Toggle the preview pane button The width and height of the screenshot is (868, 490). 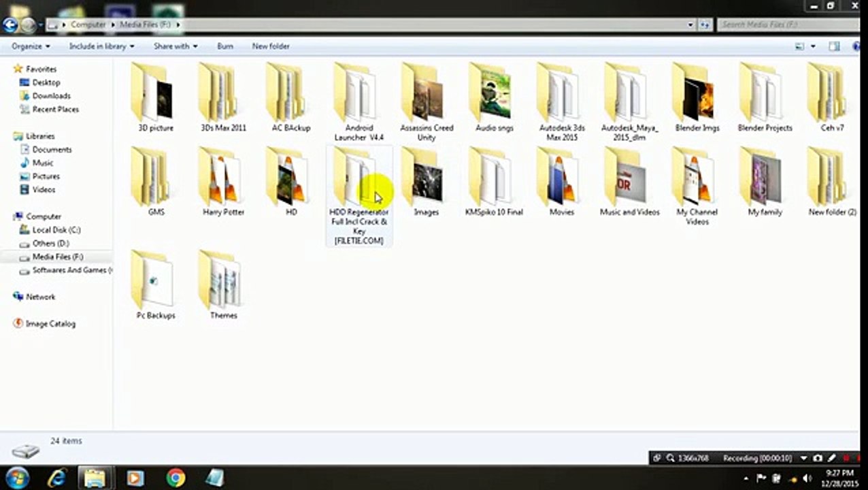834,46
